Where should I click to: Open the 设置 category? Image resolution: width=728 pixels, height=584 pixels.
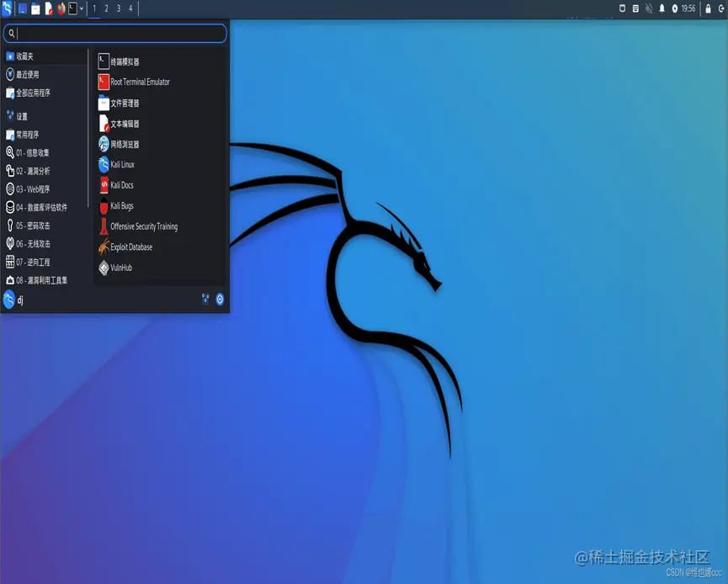click(x=45, y=116)
